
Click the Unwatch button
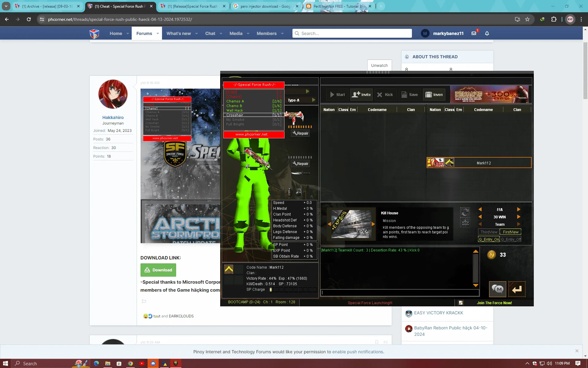point(379,65)
